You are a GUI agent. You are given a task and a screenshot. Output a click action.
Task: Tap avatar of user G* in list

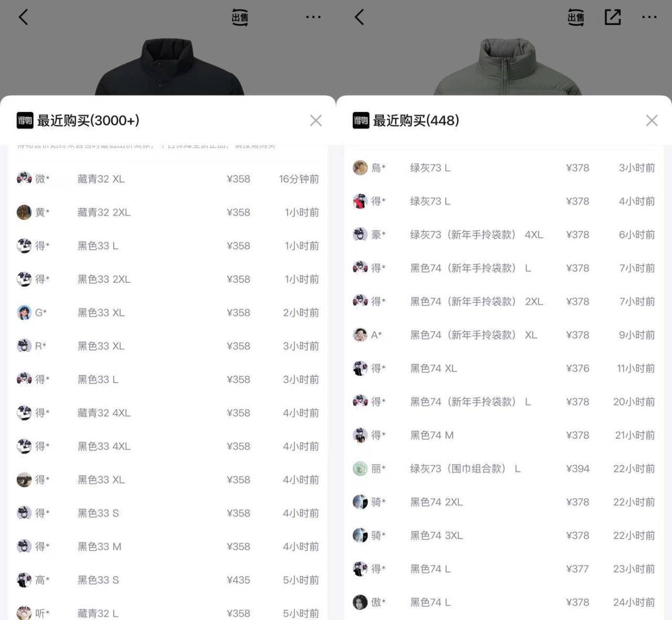click(24, 312)
